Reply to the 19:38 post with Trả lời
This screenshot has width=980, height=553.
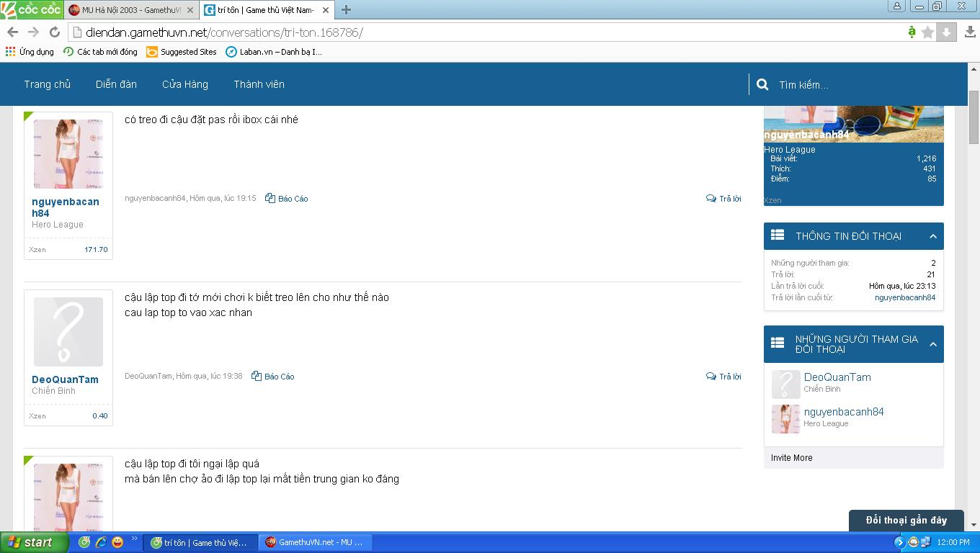tap(723, 377)
